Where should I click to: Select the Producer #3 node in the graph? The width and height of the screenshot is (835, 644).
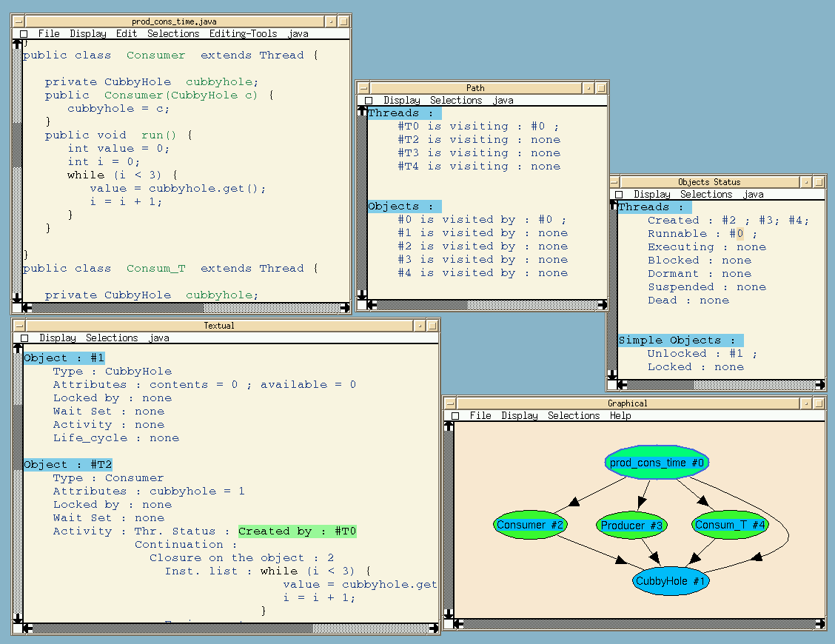[631, 526]
